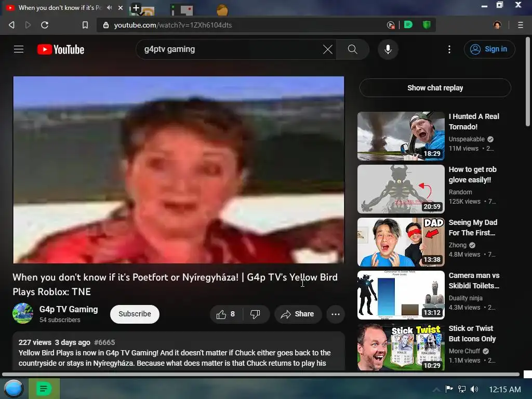Click "54 subscribers" text
The width and height of the screenshot is (532, 399).
[x=60, y=320]
